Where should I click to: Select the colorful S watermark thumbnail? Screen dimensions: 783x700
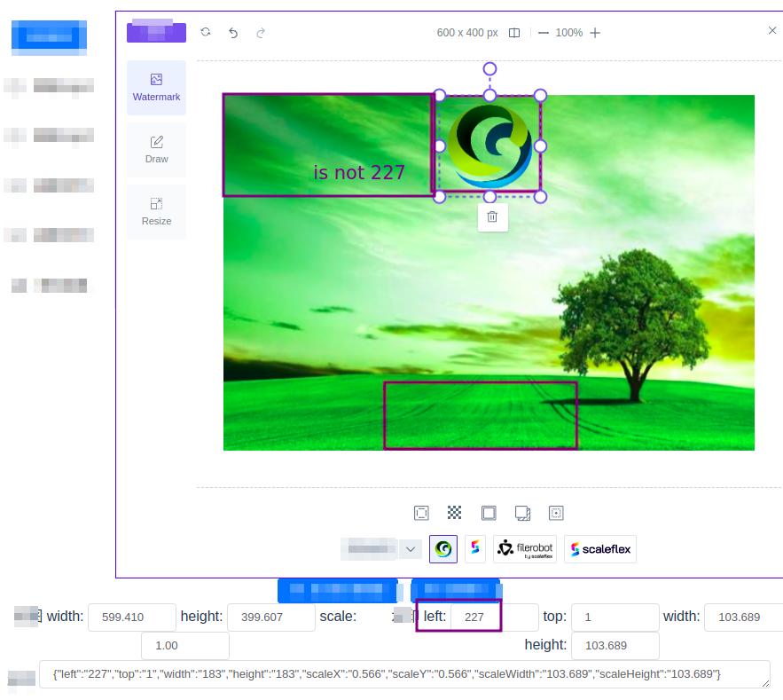tap(475, 548)
